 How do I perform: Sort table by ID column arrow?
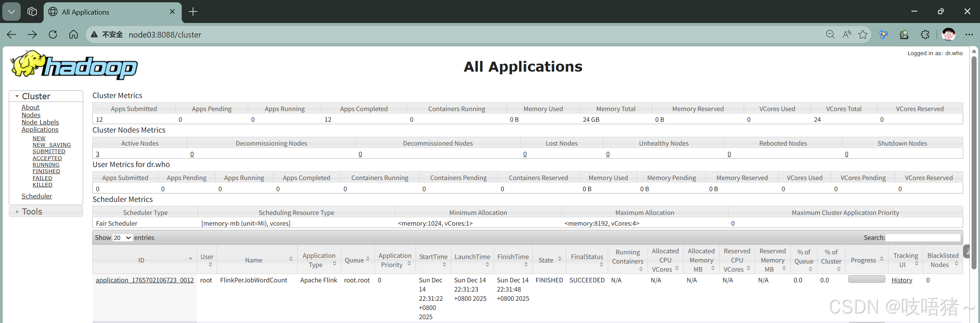(x=190, y=259)
